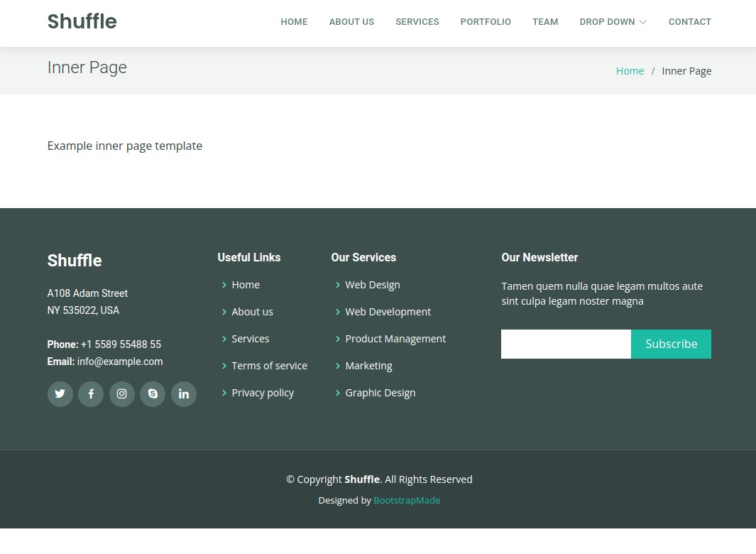The width and height of the screenshot is (756, 554).
Task: Open the Portfolio nav menu item
Action: [486, 22]
